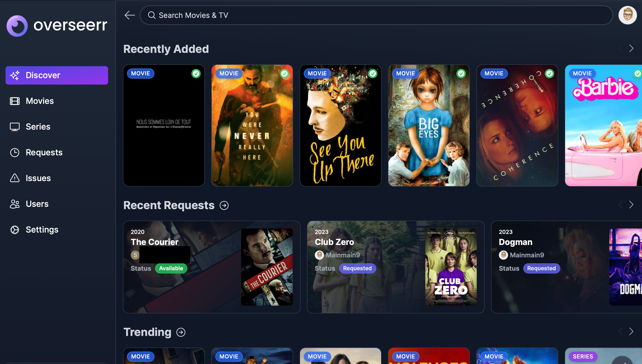Open the user profile avatar menu
The height and width of the screenshot is (364, 642).
tap(627, 15)
